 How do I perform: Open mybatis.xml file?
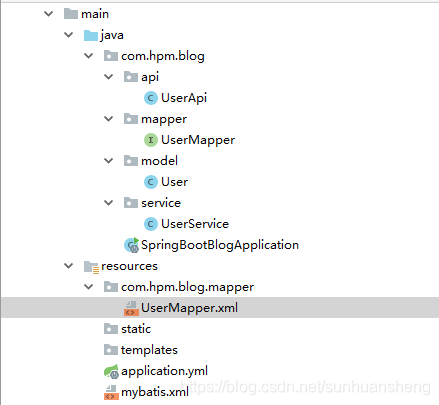155,392
